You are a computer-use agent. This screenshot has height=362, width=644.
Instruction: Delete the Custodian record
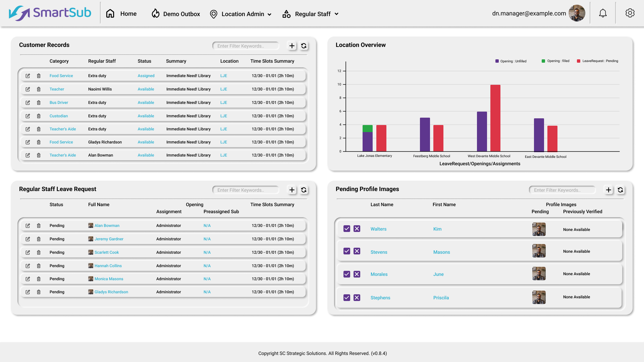[39, 116]
